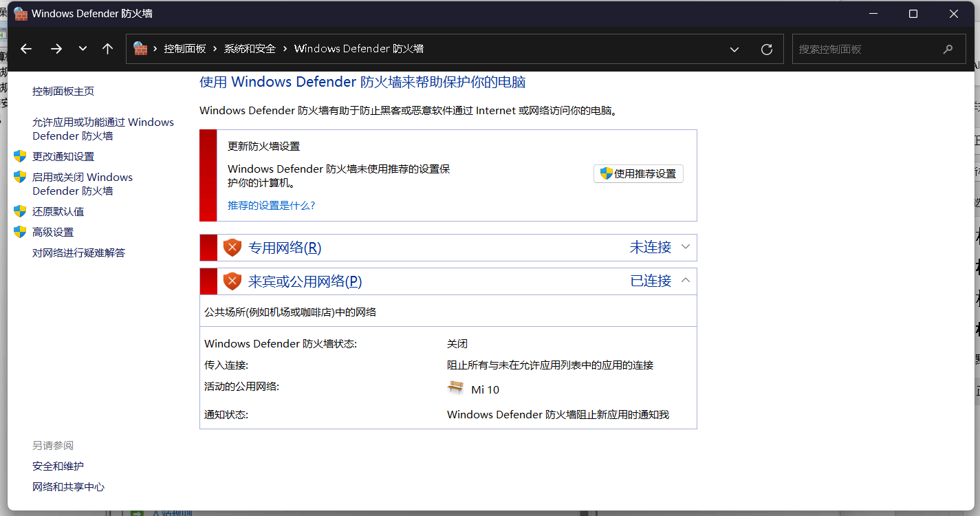Click red shield icon beside 专用网络
The image size is (980, 516).
pos(232,248)
